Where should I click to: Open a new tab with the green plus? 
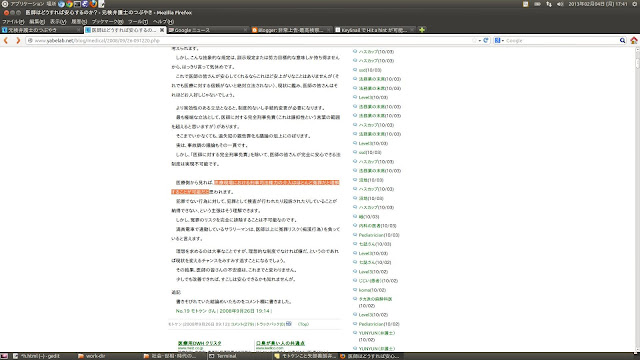pyautogui.click(x=422, y=30)
